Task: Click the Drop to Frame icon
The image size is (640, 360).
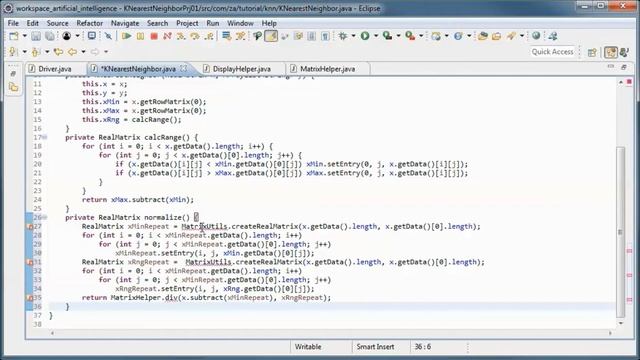Action: [x=226, y=36]
